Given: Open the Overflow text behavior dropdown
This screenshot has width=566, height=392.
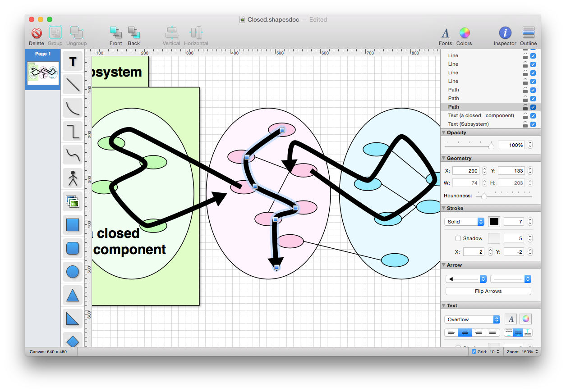Looking at the screenshot, I should click(472, 319).
